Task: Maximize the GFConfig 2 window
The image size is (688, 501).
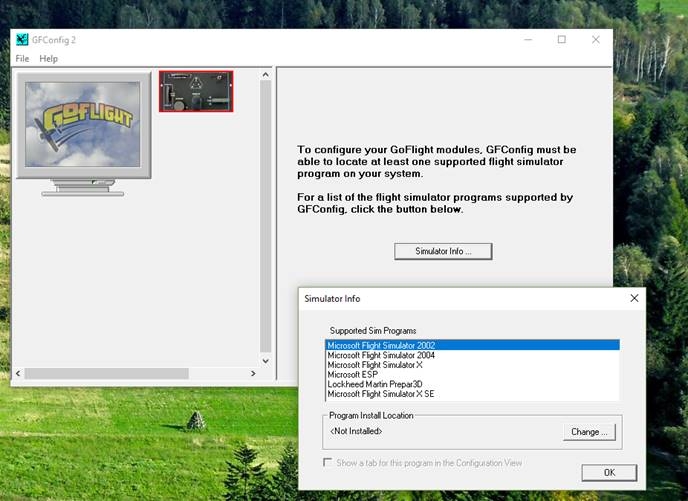Action: 562,39
